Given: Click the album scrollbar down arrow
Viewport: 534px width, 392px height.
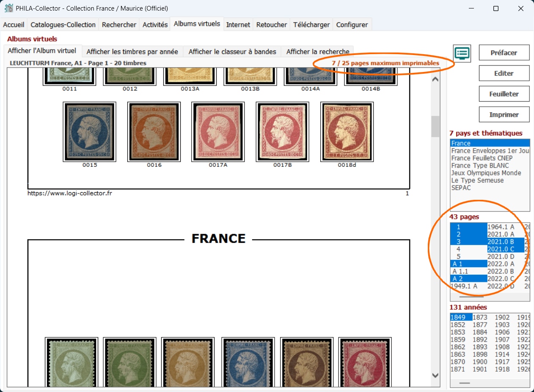Looking at the screenshot, I should [435, 375].
